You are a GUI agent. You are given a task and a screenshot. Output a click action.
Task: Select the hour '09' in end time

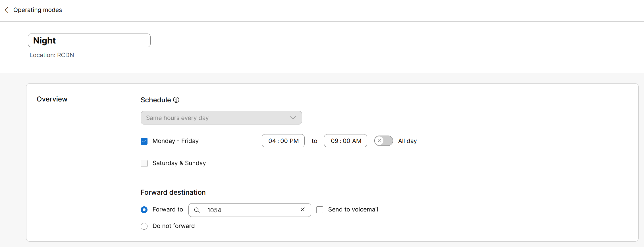click(x=335, y=141)
